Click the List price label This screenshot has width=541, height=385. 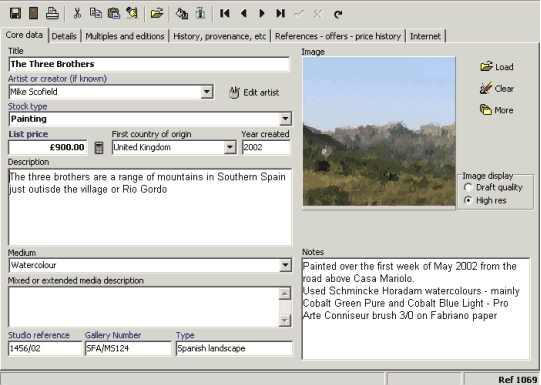[28, 134]
